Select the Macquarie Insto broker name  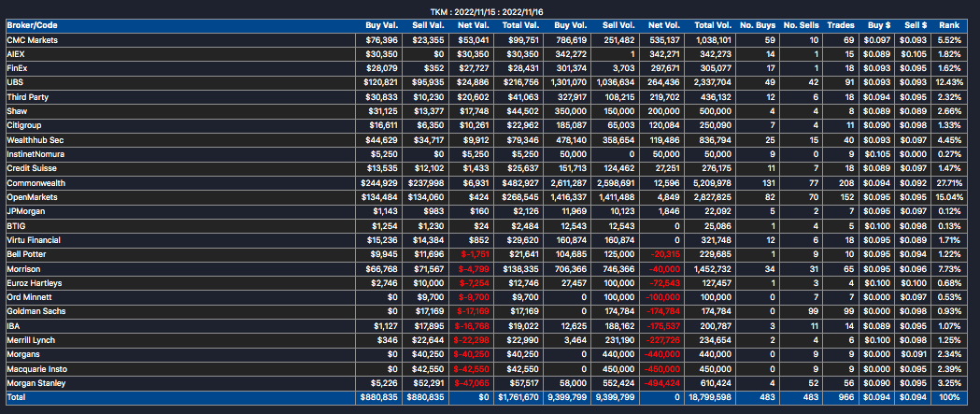(x=37, y=368)
